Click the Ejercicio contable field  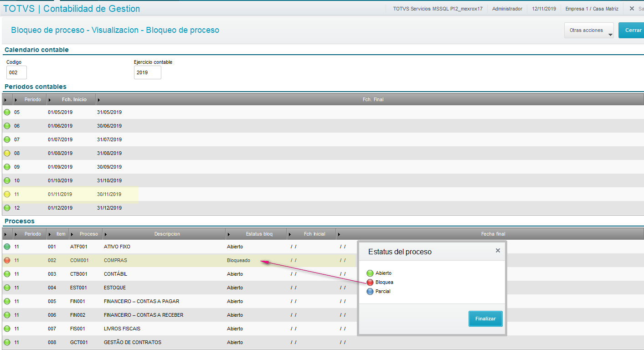pyautogui.click(x=148, y=72)
